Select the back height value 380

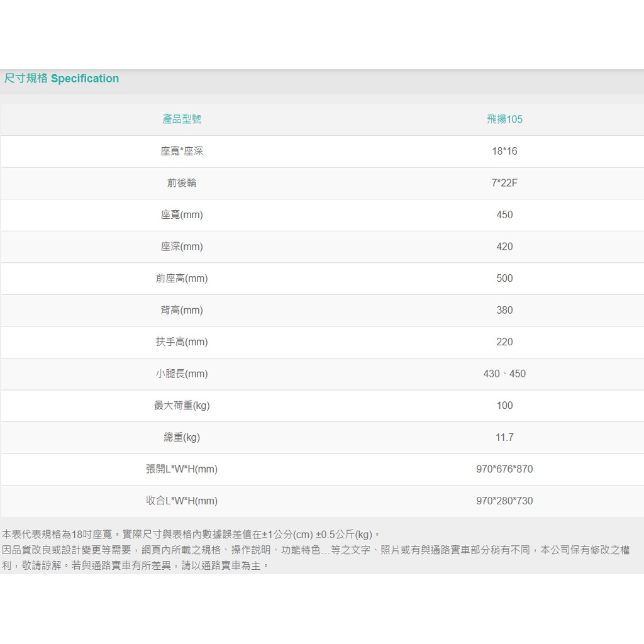point(504,310)
